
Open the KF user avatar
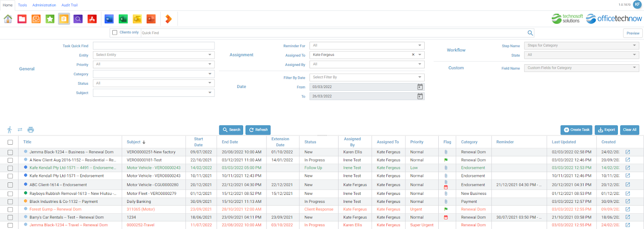coord(637,4)
